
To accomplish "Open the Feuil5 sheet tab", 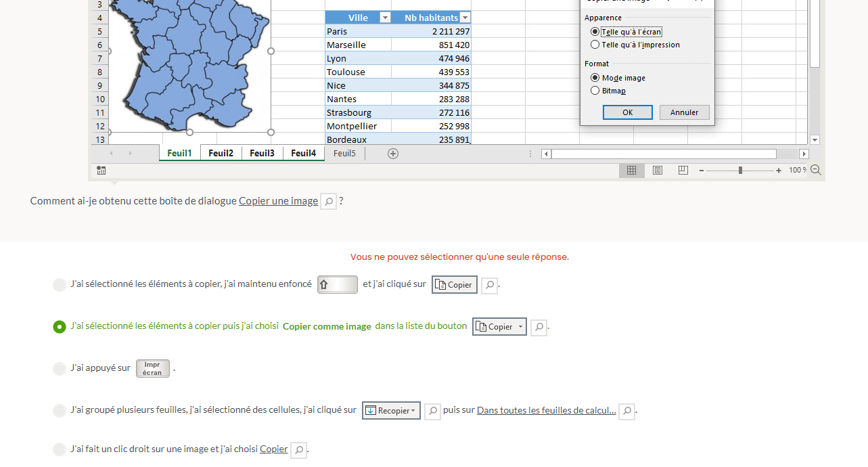I will pos(344,154).
